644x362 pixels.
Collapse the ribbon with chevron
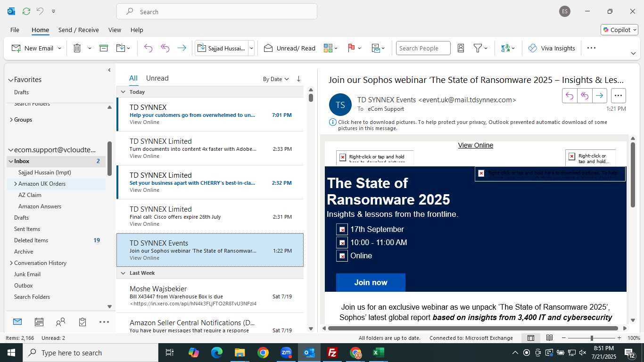pyautogui.click(x=633, y=53)
